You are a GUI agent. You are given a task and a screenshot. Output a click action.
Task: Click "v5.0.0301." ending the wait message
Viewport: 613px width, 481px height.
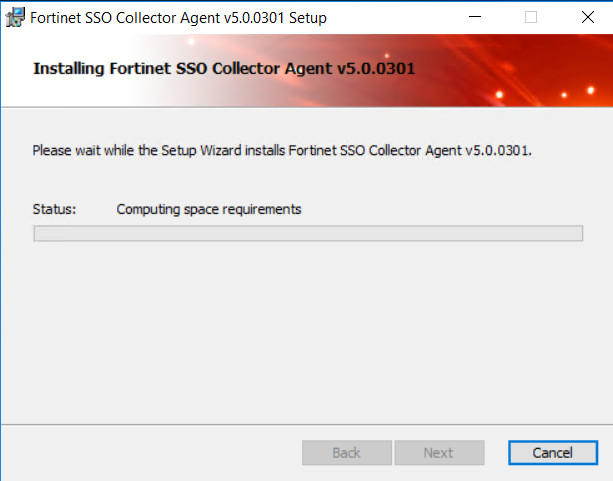click(498, 151)
